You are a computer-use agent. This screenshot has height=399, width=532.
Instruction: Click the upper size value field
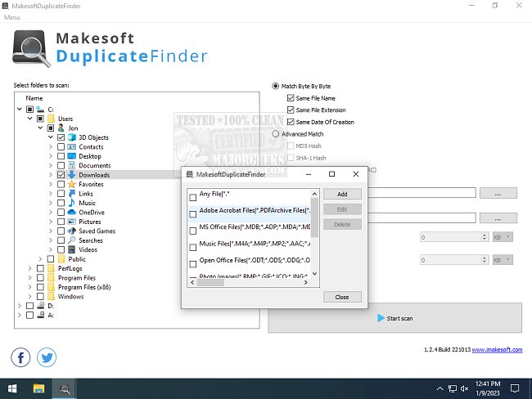(451, 237)
